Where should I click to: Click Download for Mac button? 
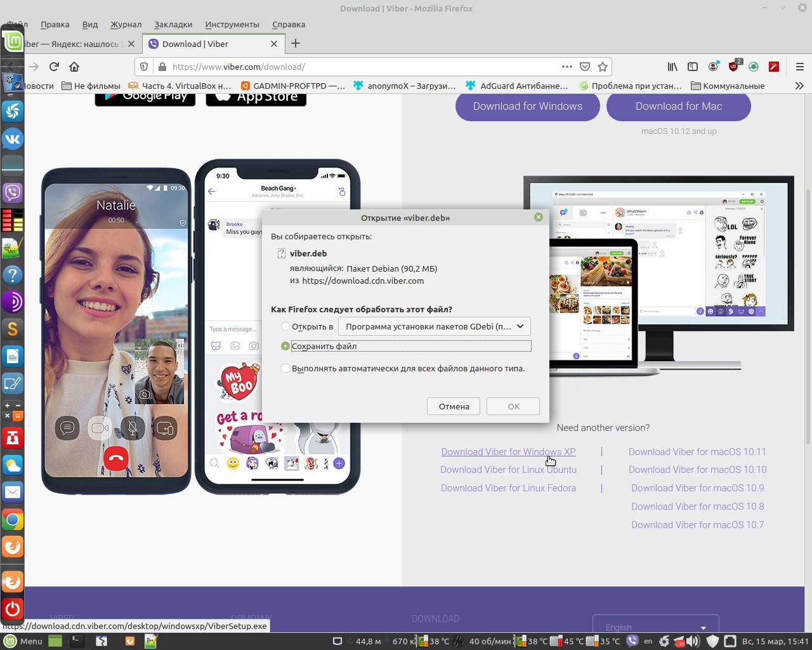tap(679, 106)
